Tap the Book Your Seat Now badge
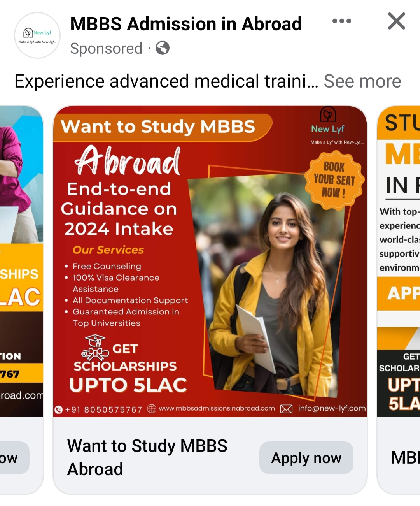The width and height of the screenshot is (420, 506). [334, 181]
